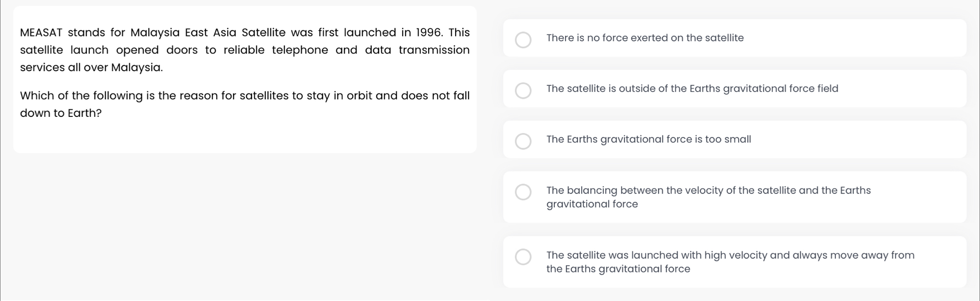Click the line 'the Earths gravitational force' in last option
The image size is (980, 301).
point(618,269)
